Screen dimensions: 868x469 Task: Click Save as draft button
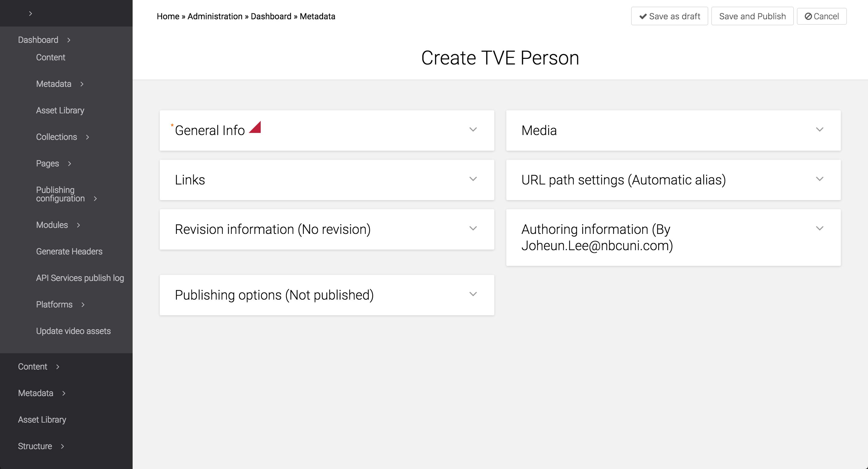(669, 17)
